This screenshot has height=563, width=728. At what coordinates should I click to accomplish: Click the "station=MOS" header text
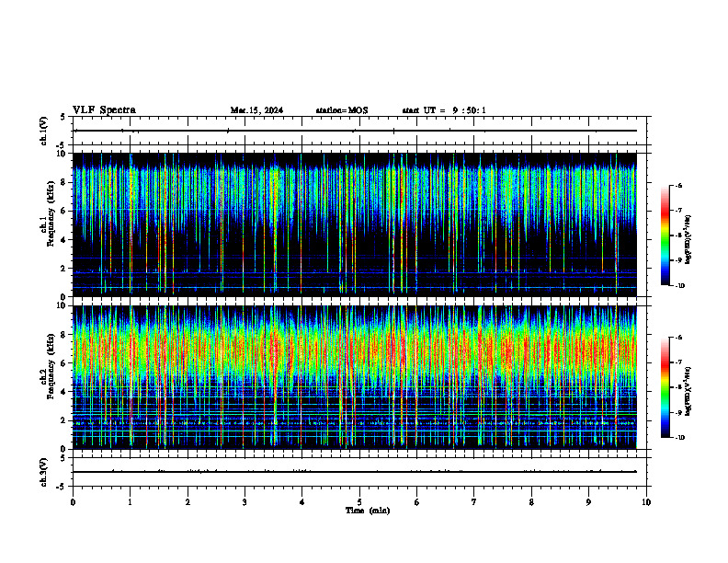point(342,110)
